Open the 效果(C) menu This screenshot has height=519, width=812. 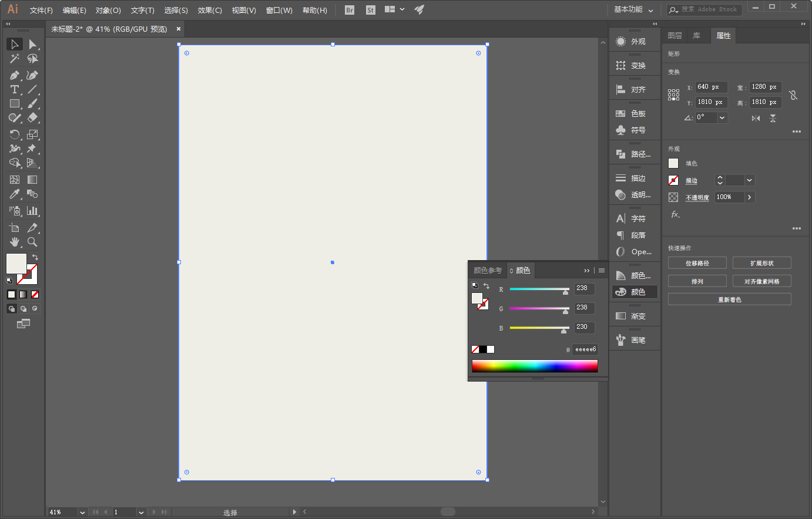[210, 11]
